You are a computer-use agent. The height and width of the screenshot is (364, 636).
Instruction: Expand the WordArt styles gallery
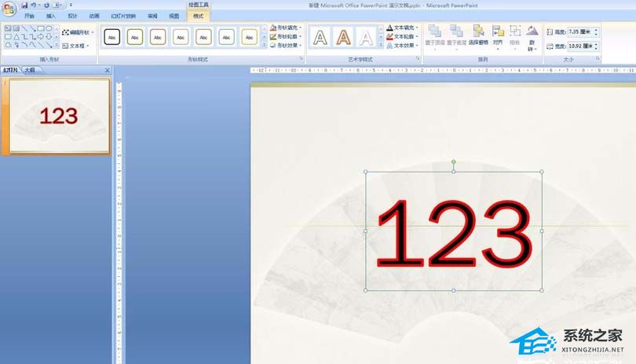tap(381, 45)
